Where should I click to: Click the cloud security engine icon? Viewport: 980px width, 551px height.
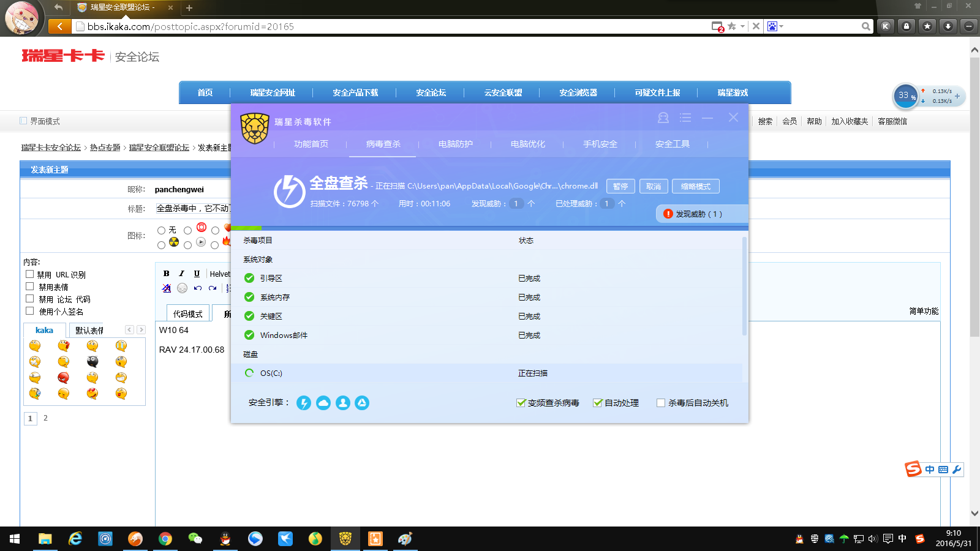tap(323, 403)
